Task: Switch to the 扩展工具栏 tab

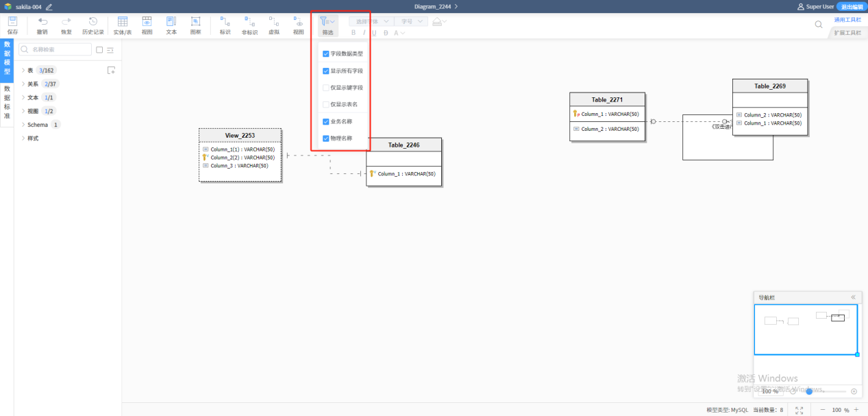Action: point(847,32)
